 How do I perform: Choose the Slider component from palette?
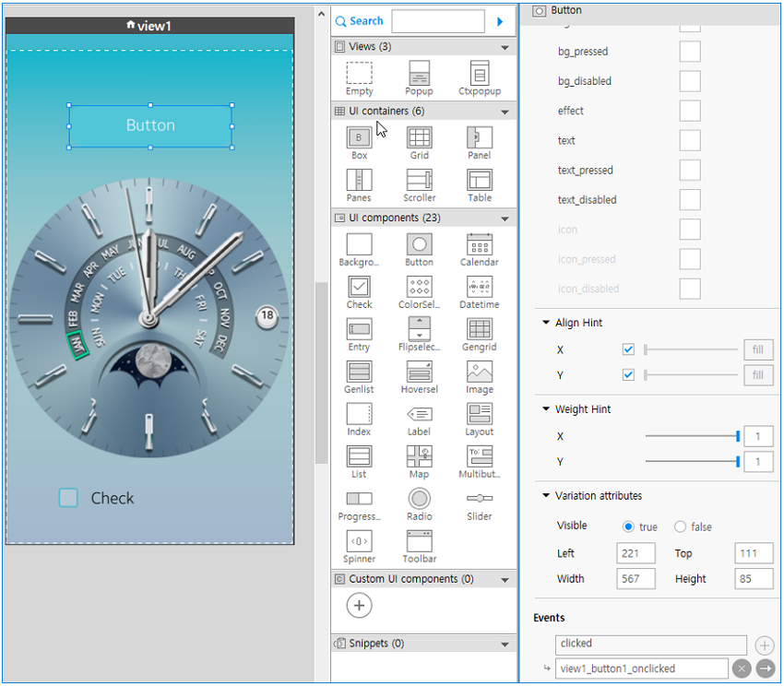pos(479,499)
